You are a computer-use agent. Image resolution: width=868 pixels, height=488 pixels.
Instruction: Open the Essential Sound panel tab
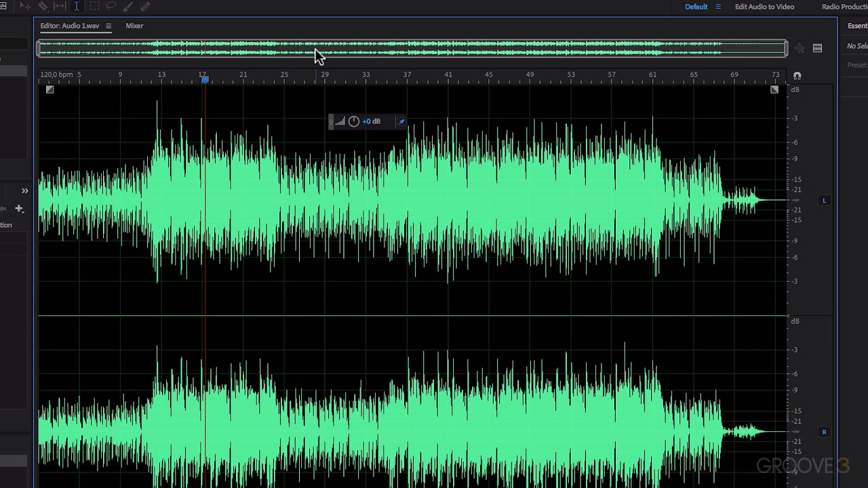pyautogui.click(x=857, y=26)
